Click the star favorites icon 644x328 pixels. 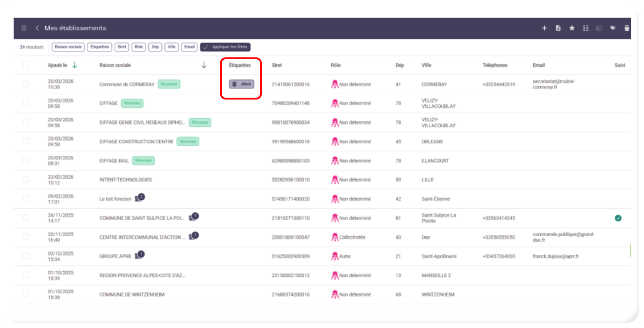coord(572,28)
